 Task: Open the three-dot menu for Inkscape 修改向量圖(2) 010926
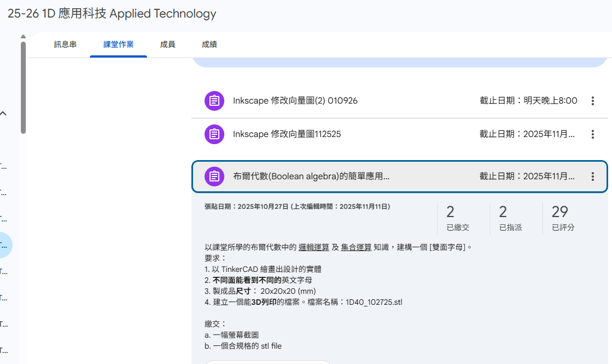coord(592,101)
